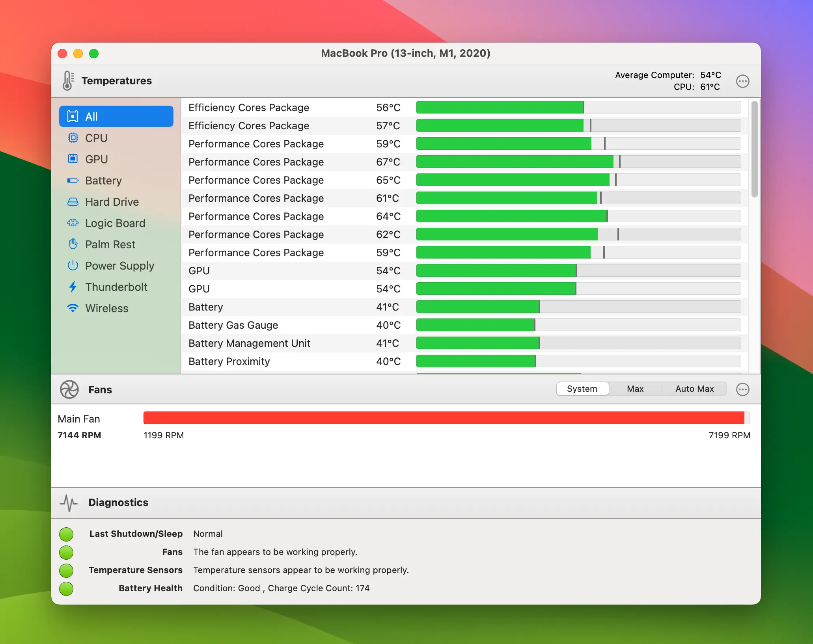This screenshot has width=813, height=644.
Task: Click the 61°C Performance Cores Package row
Action: click(465, 198)
